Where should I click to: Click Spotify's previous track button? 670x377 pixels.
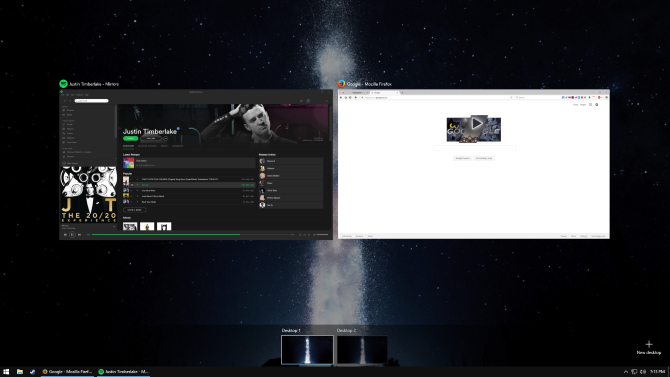pyautogui.click(x=65, y=235)
